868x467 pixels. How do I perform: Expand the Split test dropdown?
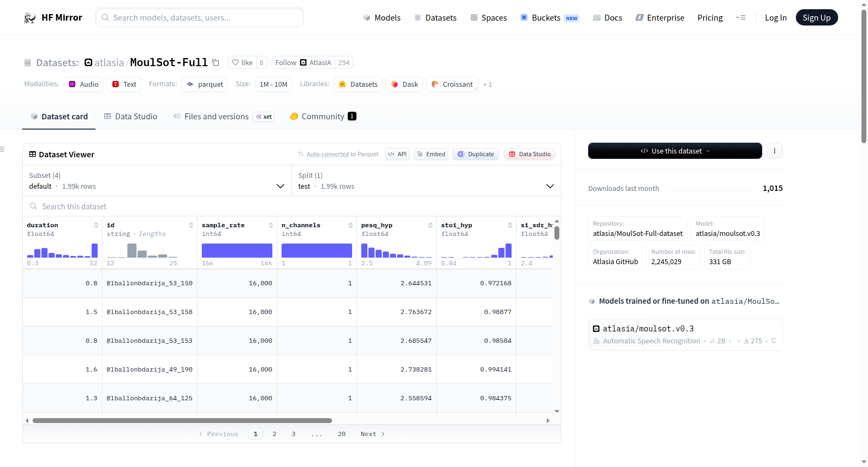426,181
